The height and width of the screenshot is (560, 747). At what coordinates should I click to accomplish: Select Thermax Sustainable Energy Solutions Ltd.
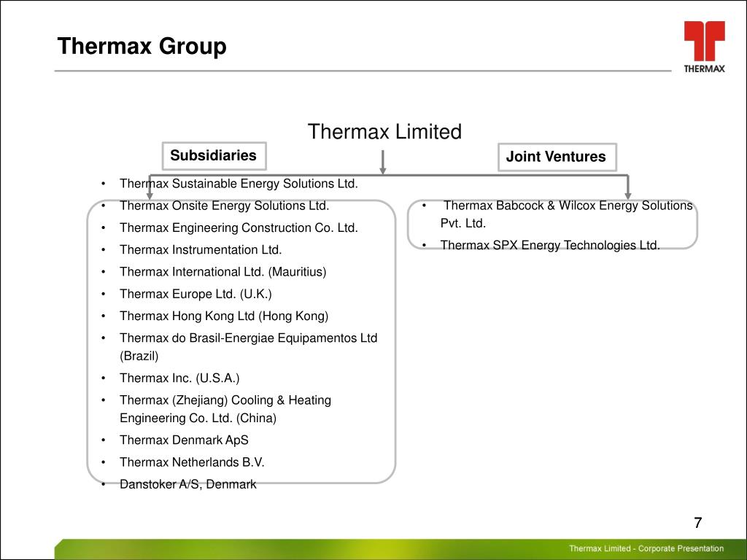tap(239, 183)
